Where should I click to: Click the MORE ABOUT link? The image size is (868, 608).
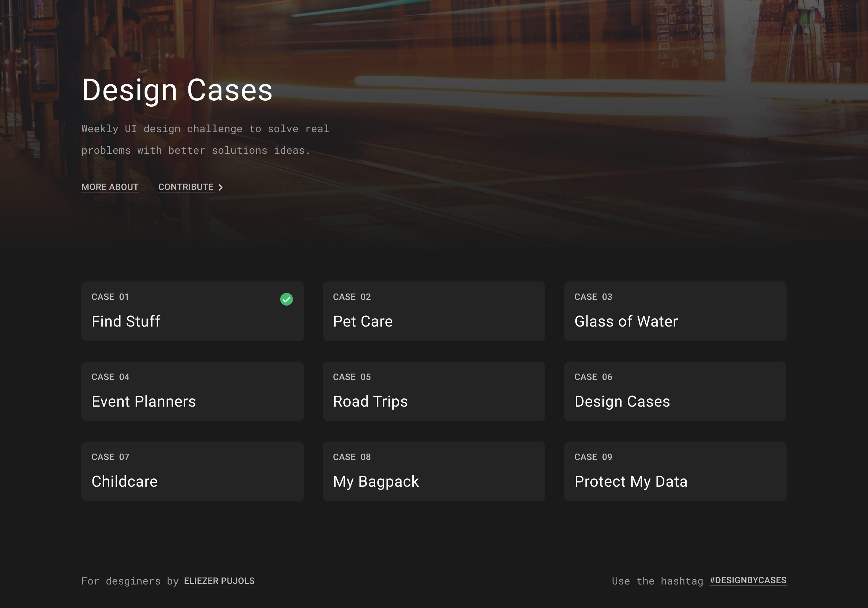click(110, 187)
